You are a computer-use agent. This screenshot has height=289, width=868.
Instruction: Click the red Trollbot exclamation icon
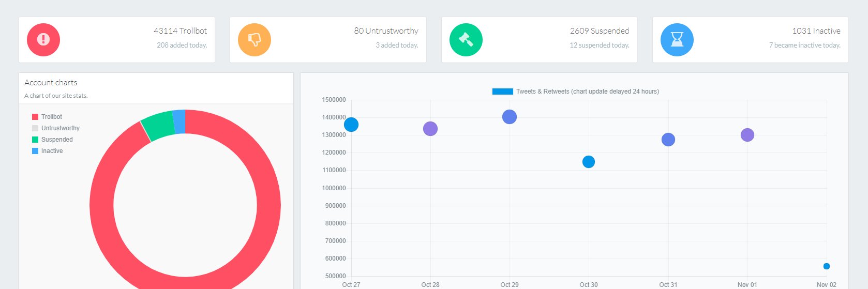(x=43, y=40)
